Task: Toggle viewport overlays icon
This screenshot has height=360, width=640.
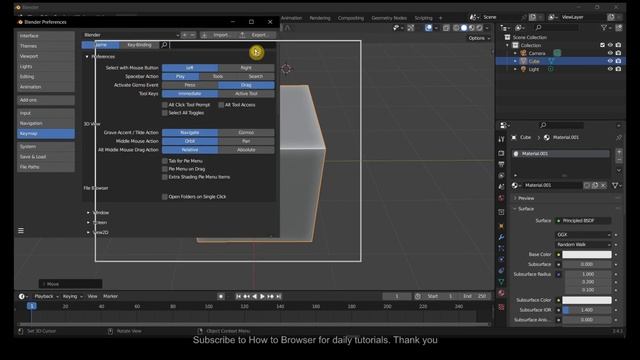Action: pyautogui.click(x=428, y=28)
